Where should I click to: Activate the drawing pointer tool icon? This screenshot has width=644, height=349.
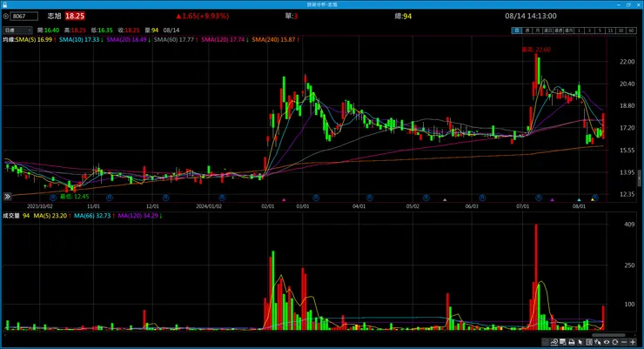(598, 342)
